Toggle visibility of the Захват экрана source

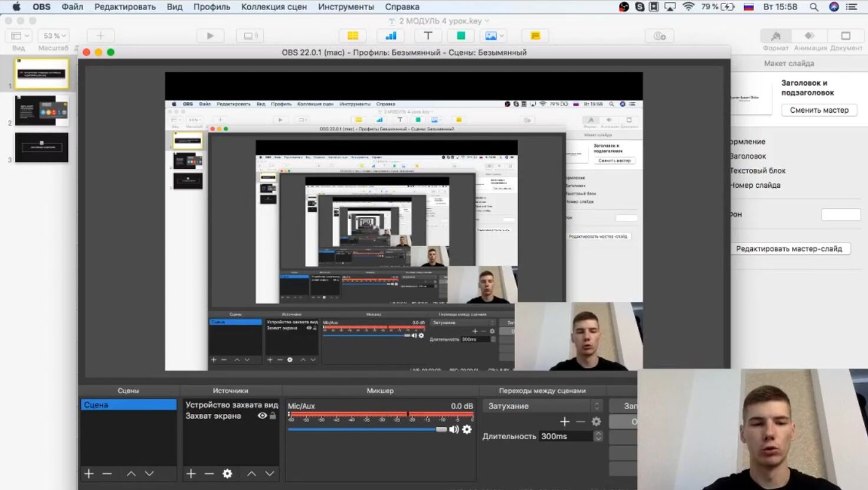coord(262,416)
